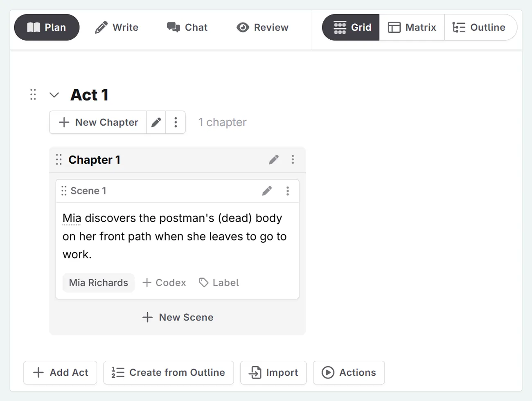Select the Mia Richards character chip

coord(98,282)
